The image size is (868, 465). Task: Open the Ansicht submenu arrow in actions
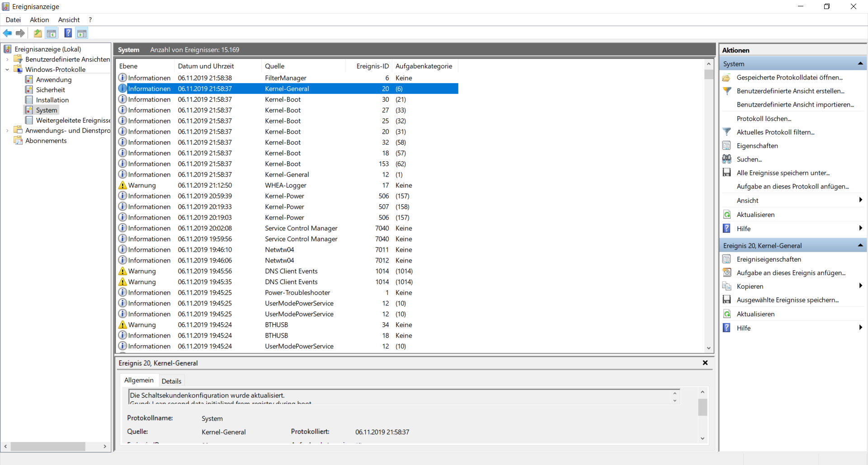(x=860, y=200)
